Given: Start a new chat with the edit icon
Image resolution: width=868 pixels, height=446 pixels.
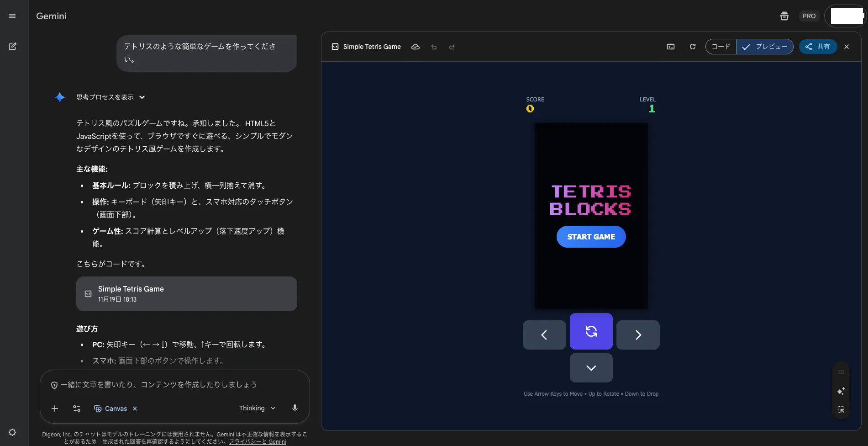Looking at the screenshot, I should tap(12, 46).
